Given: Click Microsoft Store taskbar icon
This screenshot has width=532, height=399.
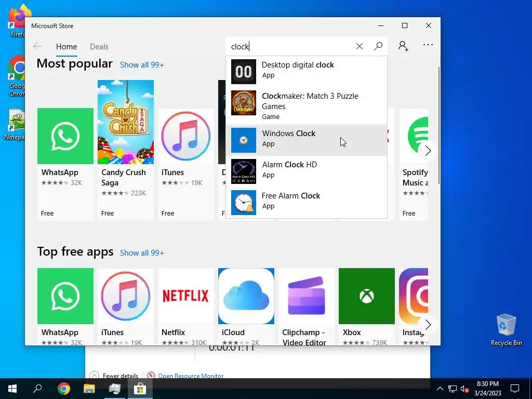Looking at the screenshot, I should [140, 389].
